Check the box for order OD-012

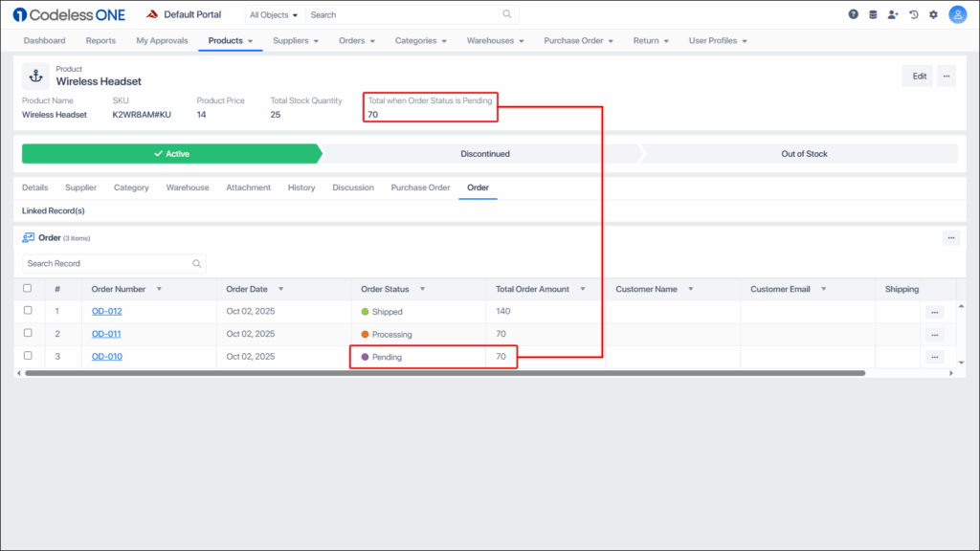pyautogui.click(x=28, y=311)
